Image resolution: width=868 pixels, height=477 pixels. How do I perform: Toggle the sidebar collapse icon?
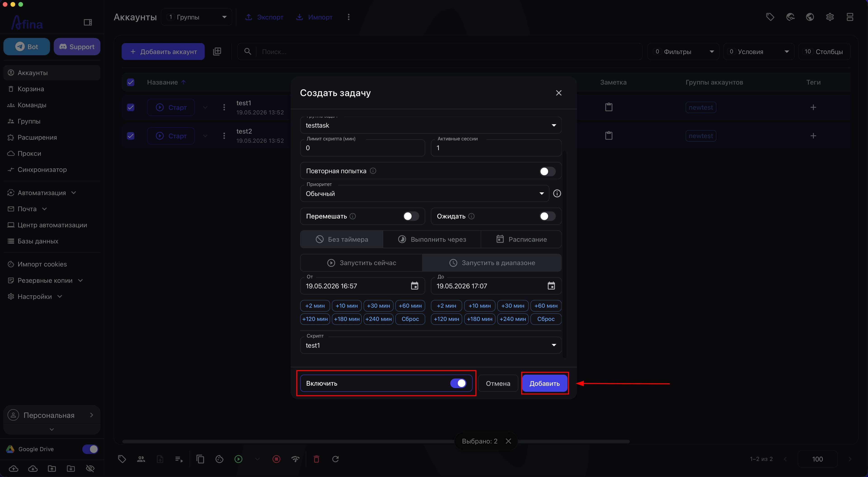[x=88, y=22]
